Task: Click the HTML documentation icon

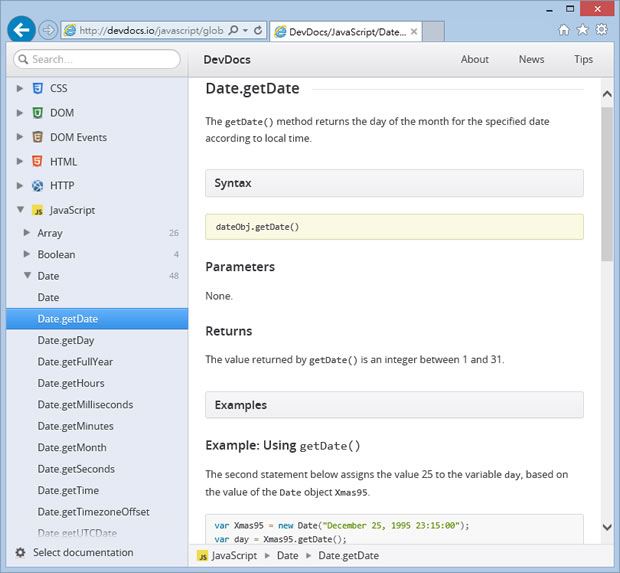Action: click(37, 161)
